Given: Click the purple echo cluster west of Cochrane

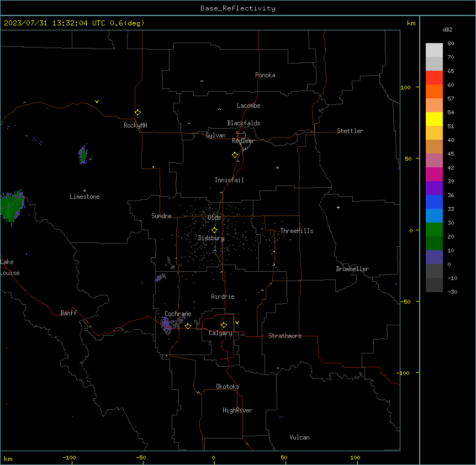Looking at the screenshot, I should pyautogui.click(x=167, y=325).
